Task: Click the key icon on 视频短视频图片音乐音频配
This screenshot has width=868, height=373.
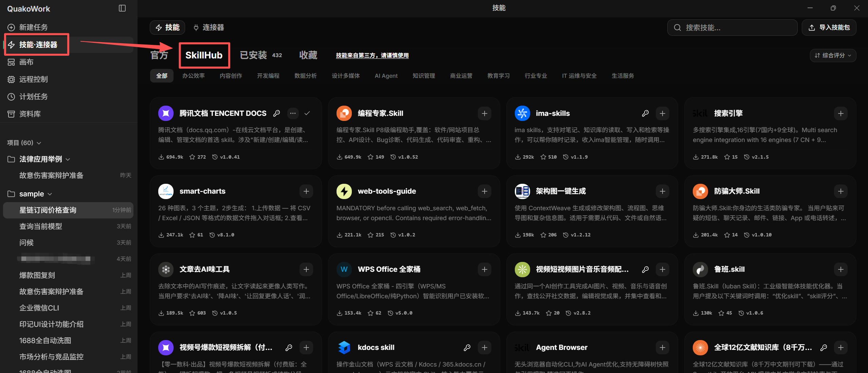Action: coord(646,270)
